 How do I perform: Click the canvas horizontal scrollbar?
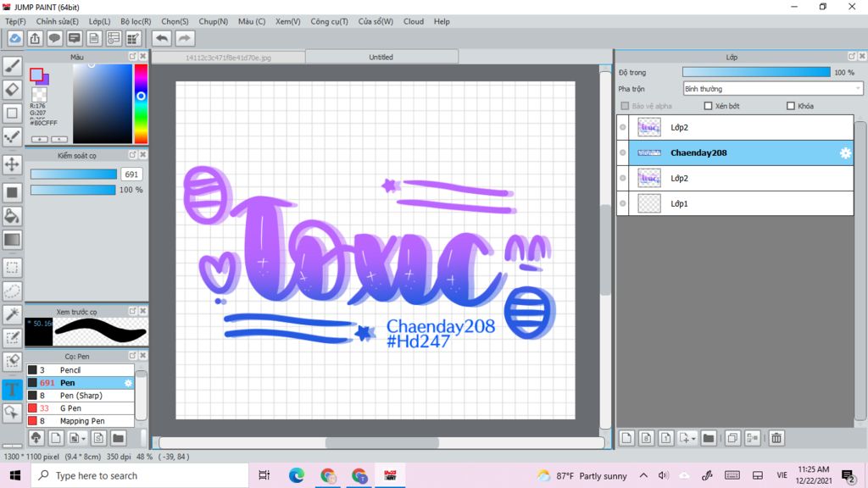point(382,443)
